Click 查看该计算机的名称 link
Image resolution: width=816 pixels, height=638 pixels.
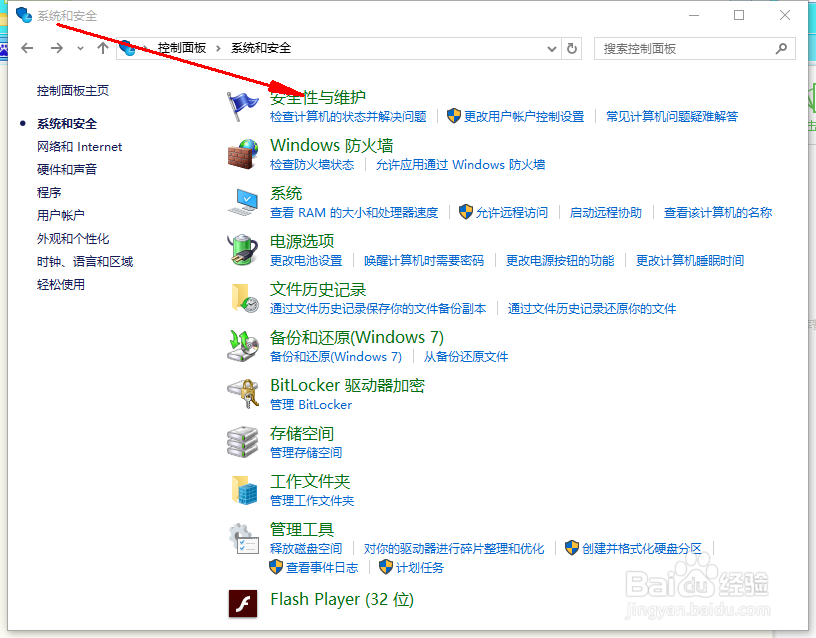718,213
